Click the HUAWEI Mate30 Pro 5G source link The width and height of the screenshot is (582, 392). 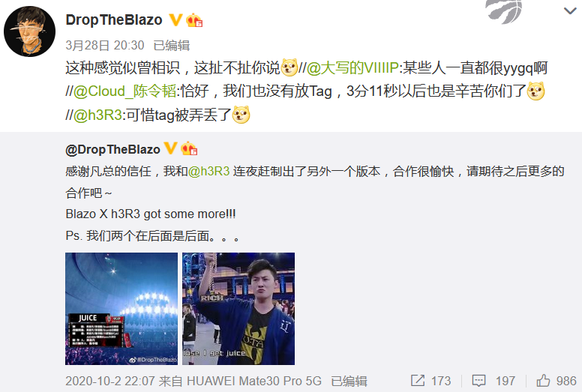(254, 381)
